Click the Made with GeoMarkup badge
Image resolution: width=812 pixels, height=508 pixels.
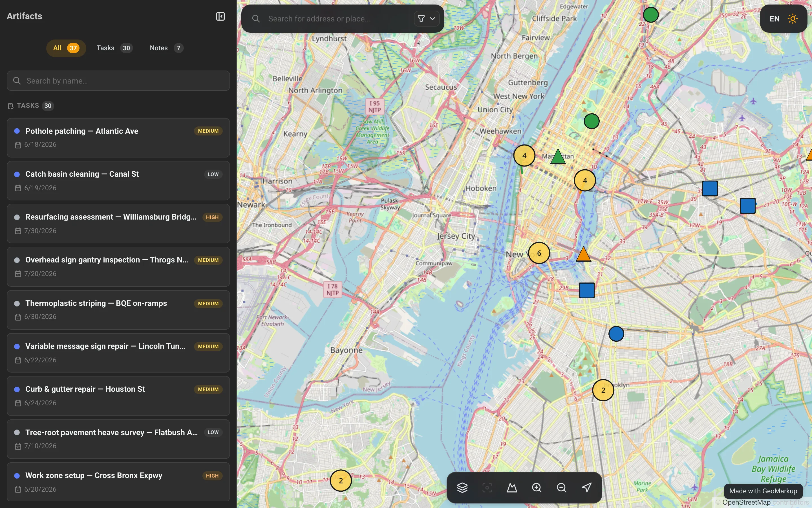763,491
